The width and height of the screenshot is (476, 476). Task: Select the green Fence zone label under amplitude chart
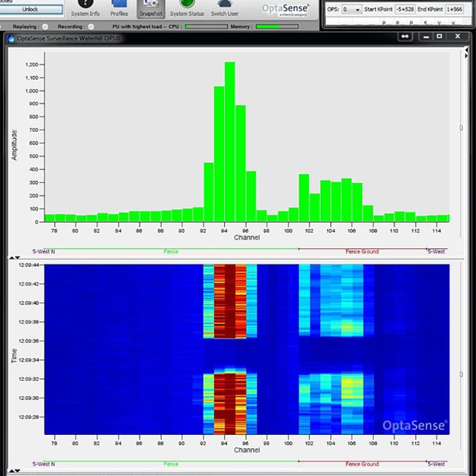click(171, 252)
